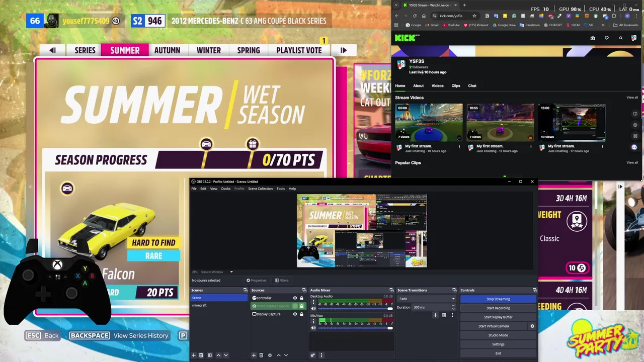Screen dimensions: 644x362
Task: Open OBS Tools menu
Action: 281,189
